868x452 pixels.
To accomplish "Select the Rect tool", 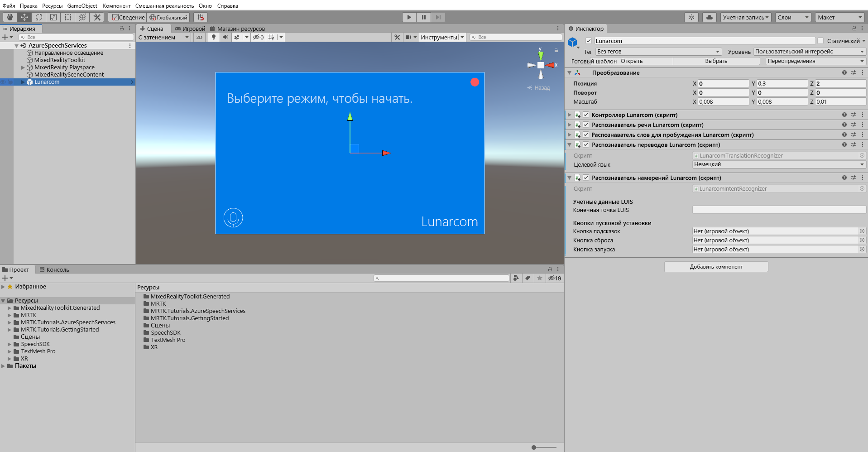I will (x=68, y=17).
